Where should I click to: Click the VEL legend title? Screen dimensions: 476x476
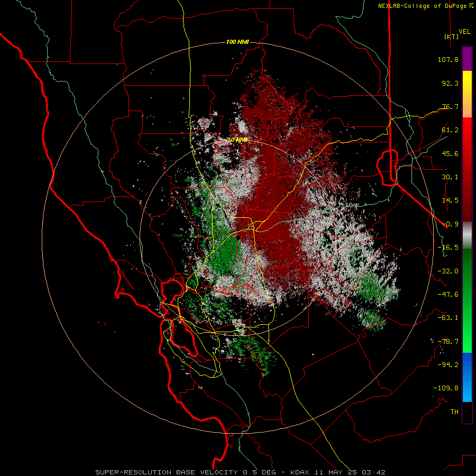click(x=464, y=31)
